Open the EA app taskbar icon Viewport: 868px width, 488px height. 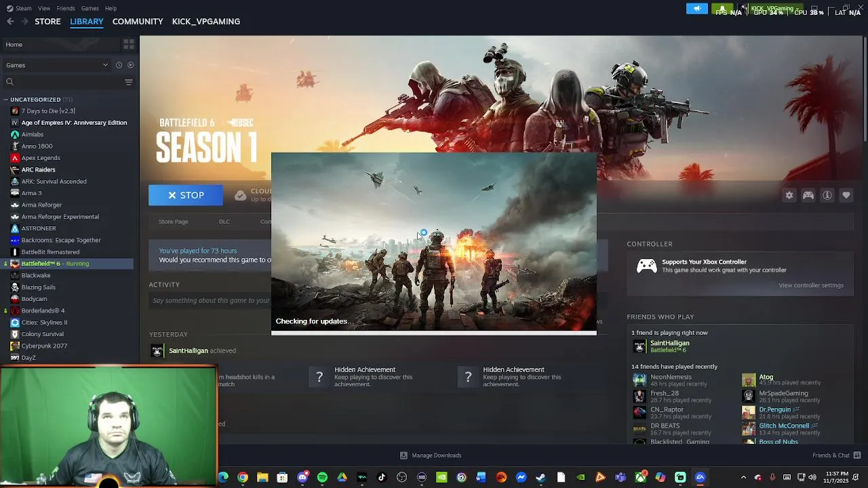[700, 478]
